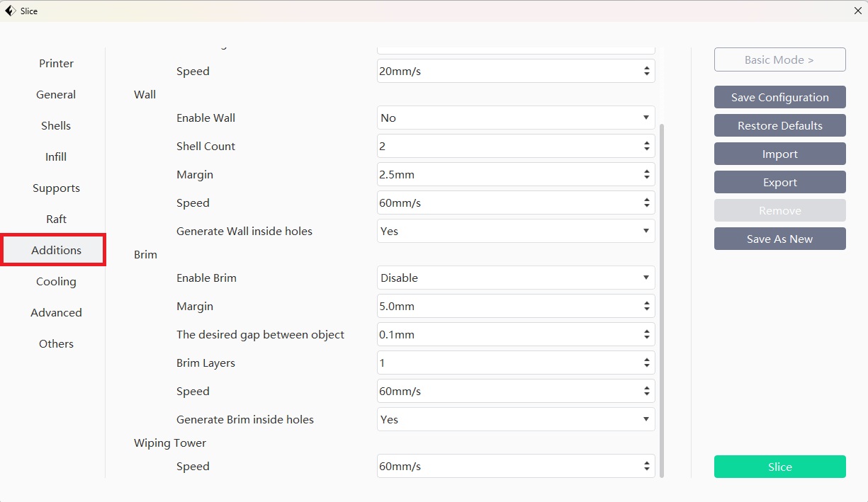Viewport: 868px width, 502px height.
Task: Switch to Basic Mode
Action: [779, 60]
